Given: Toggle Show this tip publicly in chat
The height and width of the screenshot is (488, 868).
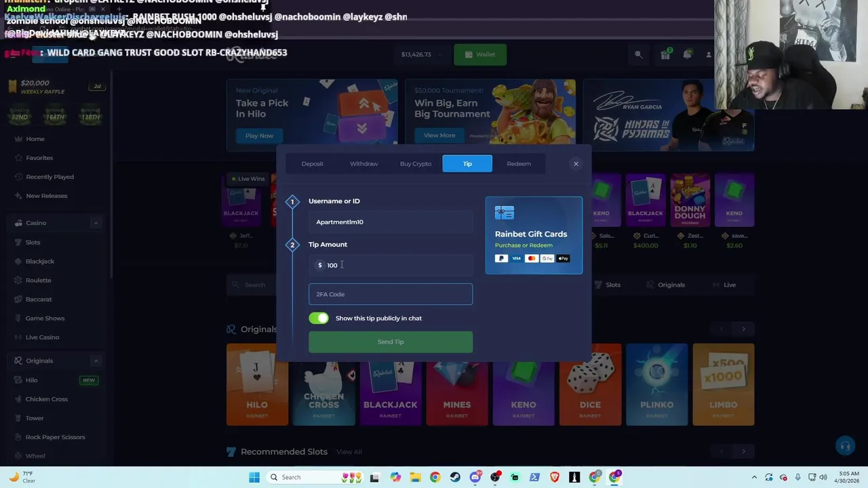Looking at the screenshot, I should point(319,318).
